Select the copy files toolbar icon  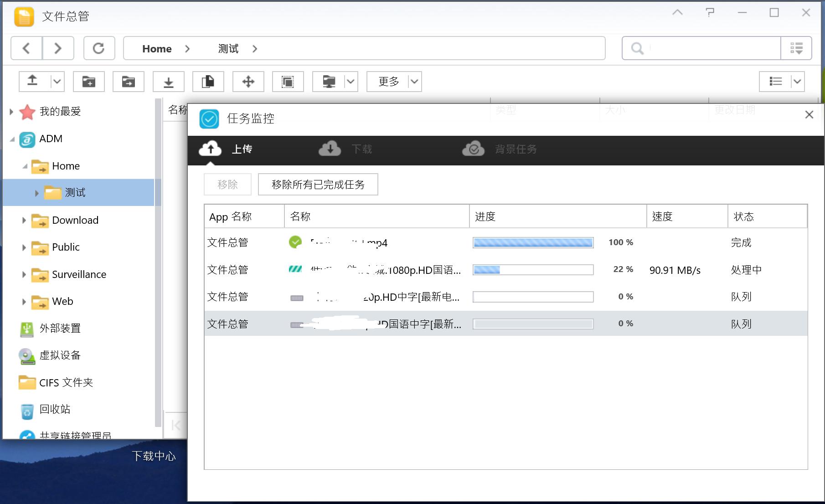coord(208,82)
